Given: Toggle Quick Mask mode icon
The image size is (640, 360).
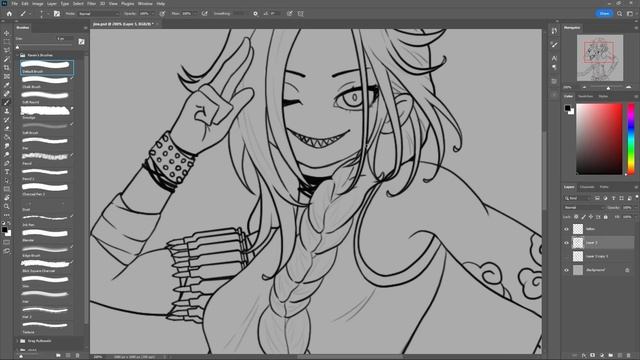Looking at the screenshot, I should tap(7, 242).
